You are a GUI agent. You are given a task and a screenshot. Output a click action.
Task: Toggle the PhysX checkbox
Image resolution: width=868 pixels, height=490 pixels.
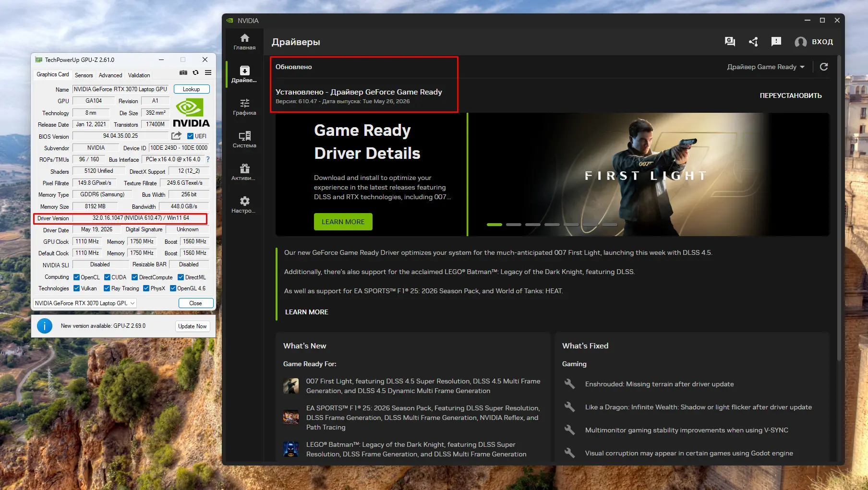click(146, 288)
